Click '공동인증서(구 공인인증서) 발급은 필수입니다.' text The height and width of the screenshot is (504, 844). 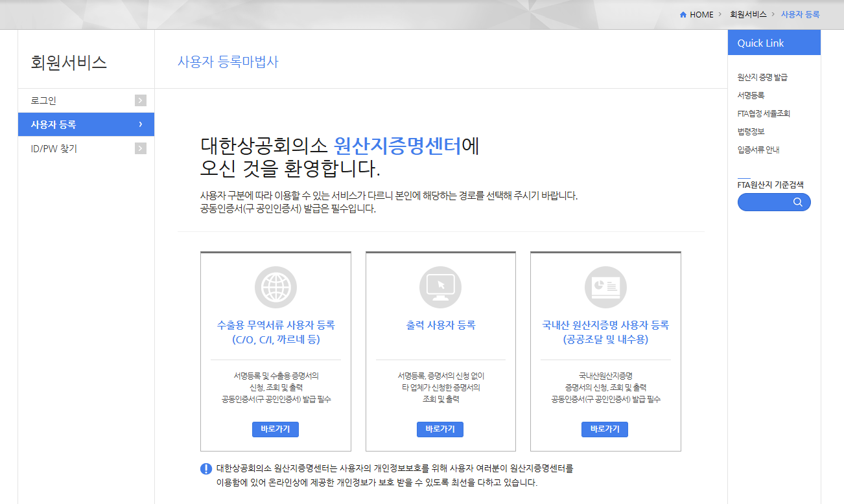click(x=288, y=209)
